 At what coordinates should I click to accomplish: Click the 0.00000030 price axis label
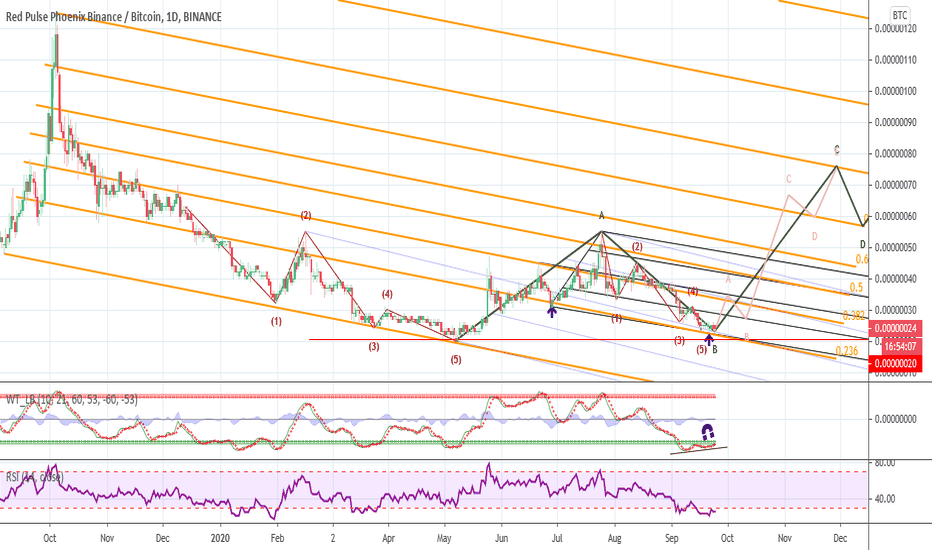coord(895,310)
